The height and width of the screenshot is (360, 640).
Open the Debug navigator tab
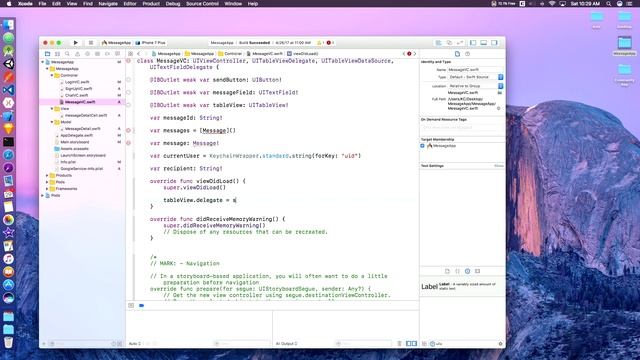97,54
